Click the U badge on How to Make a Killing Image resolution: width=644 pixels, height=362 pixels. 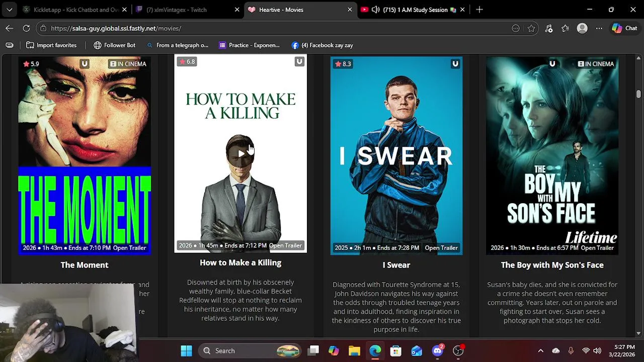299,62
